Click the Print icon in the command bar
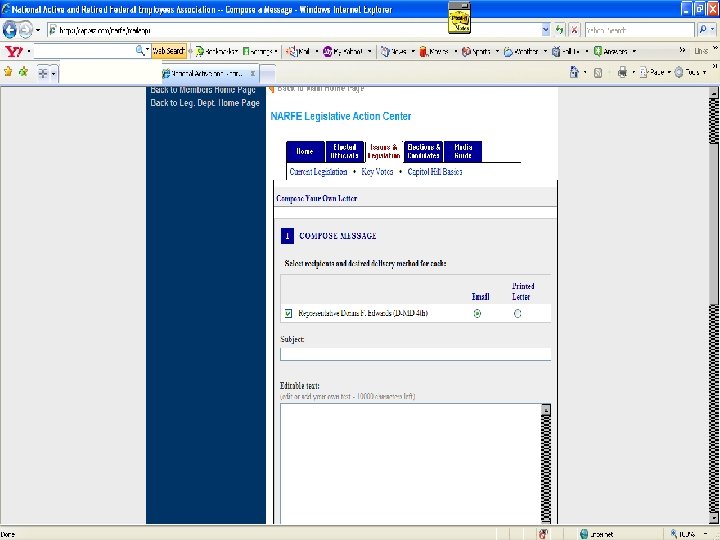Screen dimensions: 720x540 622,72
